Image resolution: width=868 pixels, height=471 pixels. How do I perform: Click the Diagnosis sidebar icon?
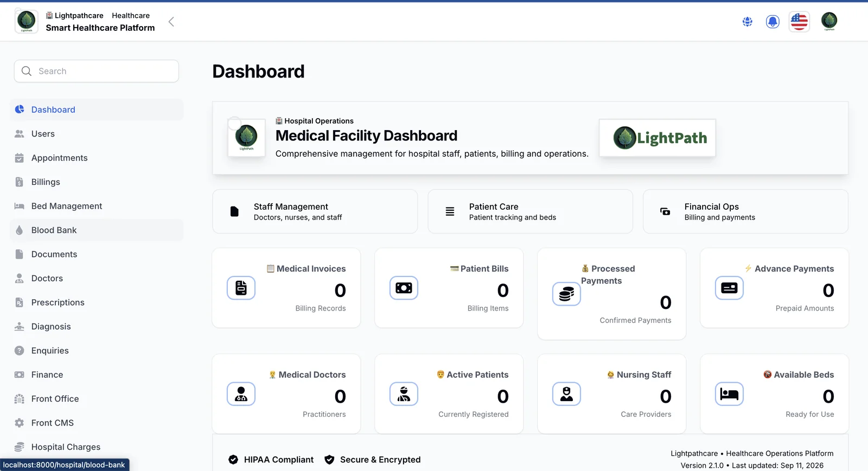click(20, 326)
